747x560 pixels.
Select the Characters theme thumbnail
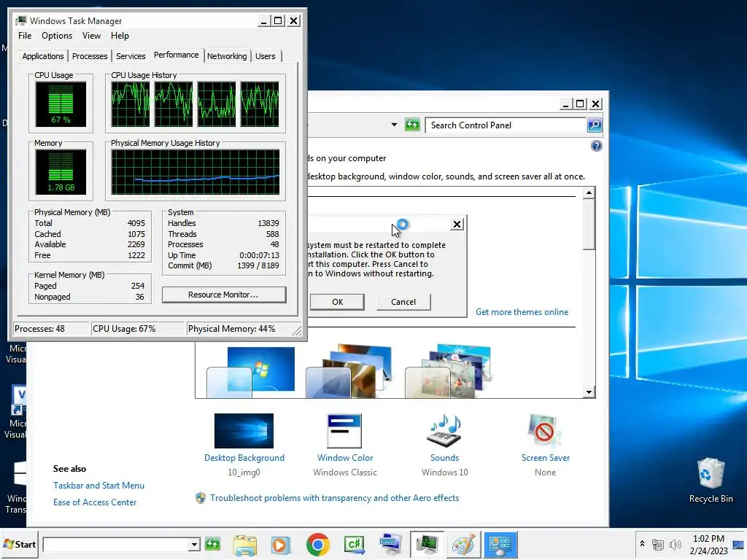(448, 371)
